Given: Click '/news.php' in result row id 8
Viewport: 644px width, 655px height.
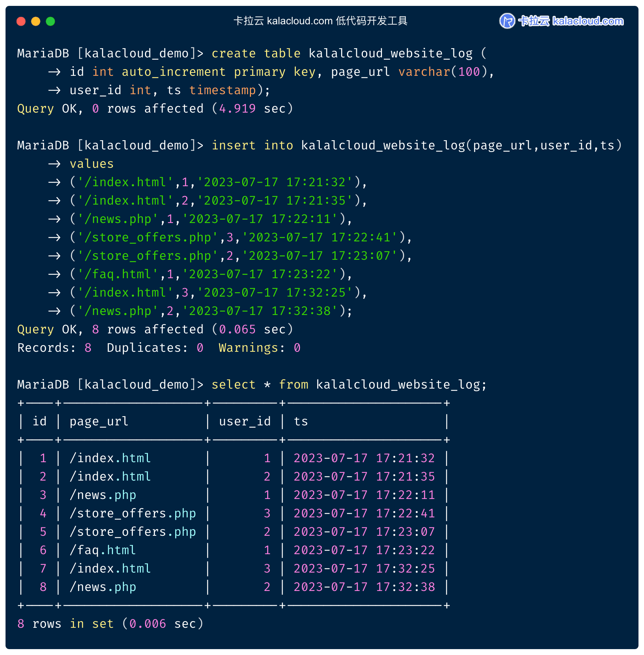Looking at the screenshot, I should pos(103,587).
